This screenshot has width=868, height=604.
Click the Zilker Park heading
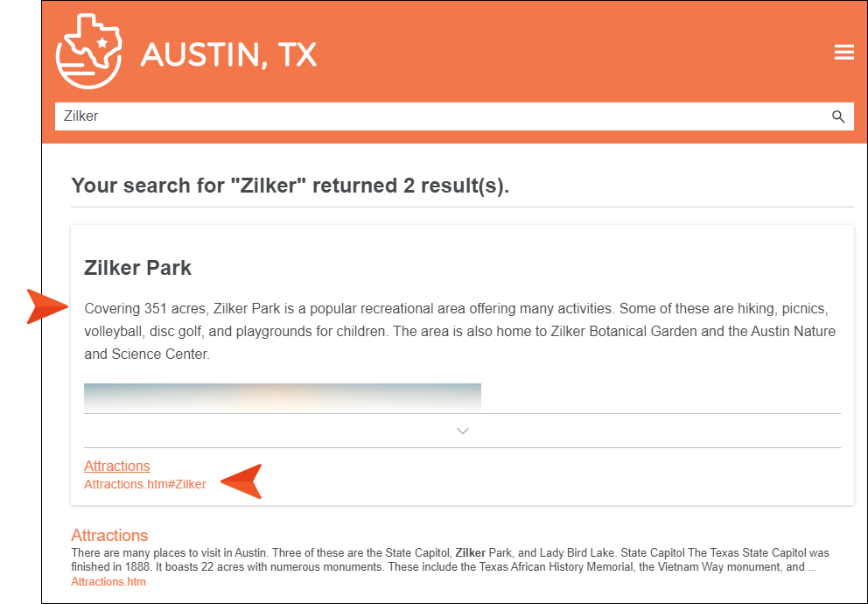pyautogui.click(x=137, y=268)
